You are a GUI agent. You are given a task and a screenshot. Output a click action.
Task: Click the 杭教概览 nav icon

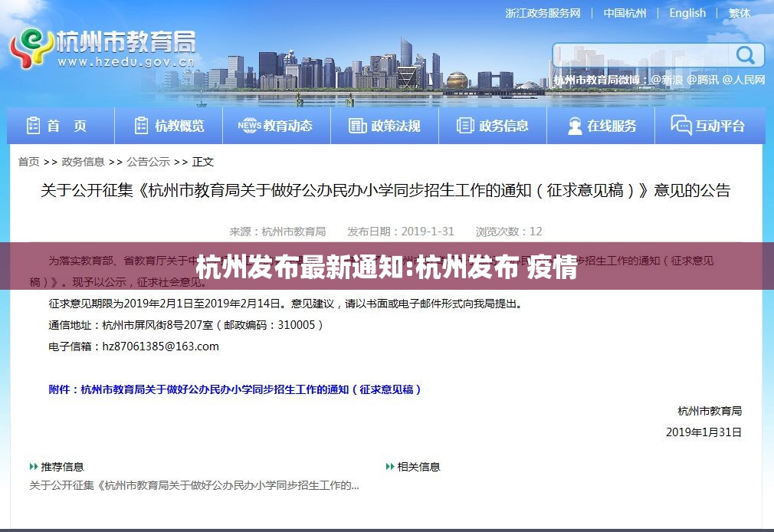click(141, 126)
